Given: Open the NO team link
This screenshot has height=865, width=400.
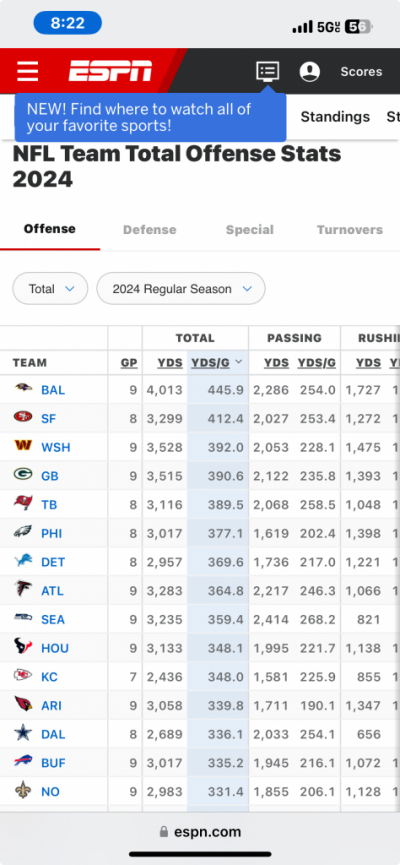Looking at the screenshot, I should pos(50,792).
